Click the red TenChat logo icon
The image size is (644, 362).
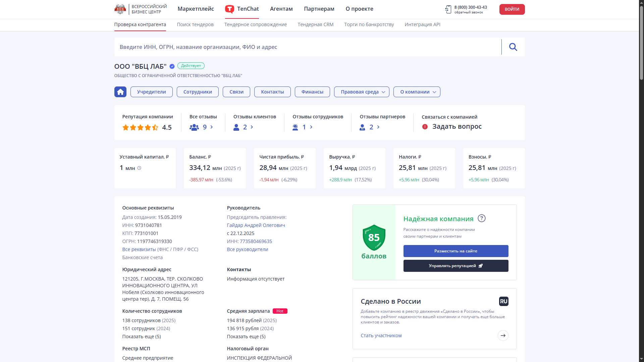pyautogui.click(x=229, y=9)
